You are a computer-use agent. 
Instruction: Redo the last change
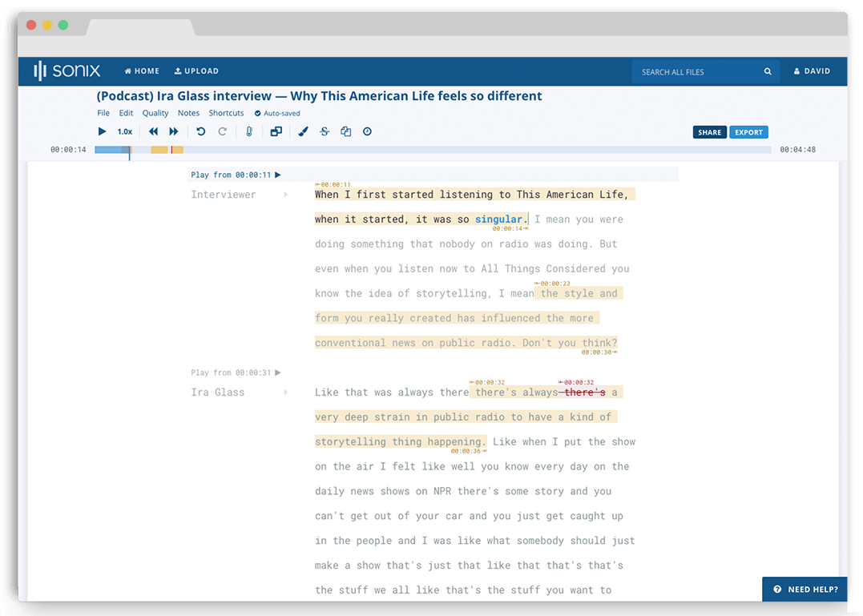click(223, 131)
